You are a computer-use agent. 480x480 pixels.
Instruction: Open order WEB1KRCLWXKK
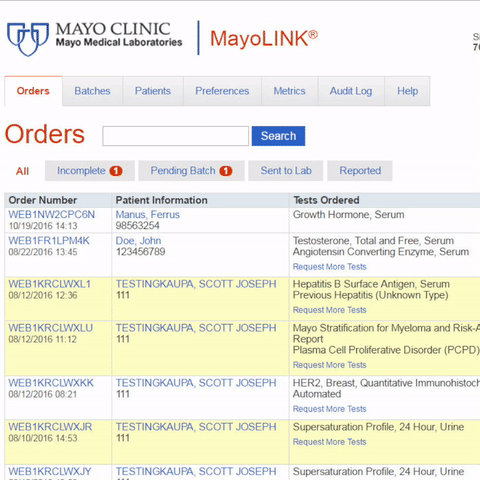[x=51, y=383]
